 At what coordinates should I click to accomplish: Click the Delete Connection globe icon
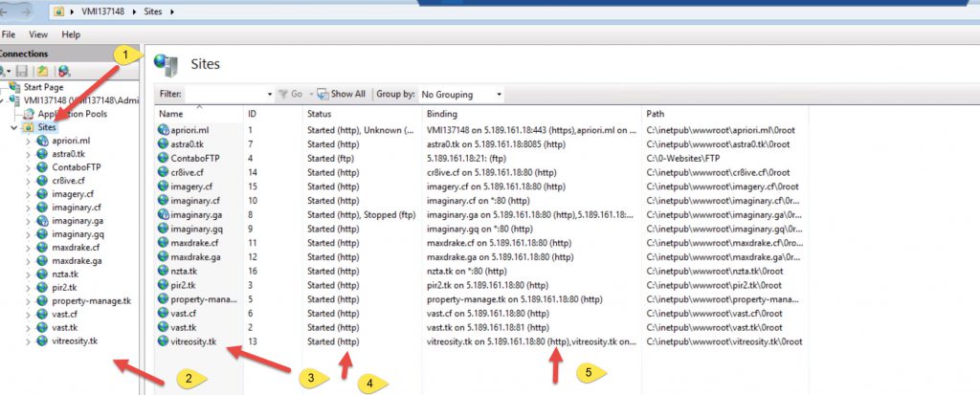pyautogui.click(x=63, y=71)
